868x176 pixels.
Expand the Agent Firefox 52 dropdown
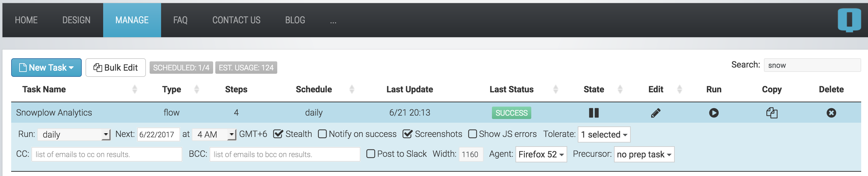(541, 154)
